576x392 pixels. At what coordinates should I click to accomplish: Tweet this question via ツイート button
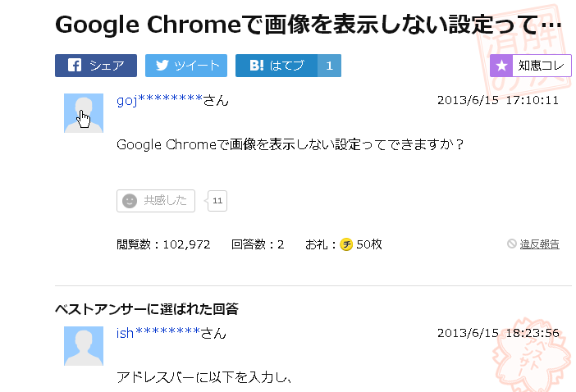point(185,66)
